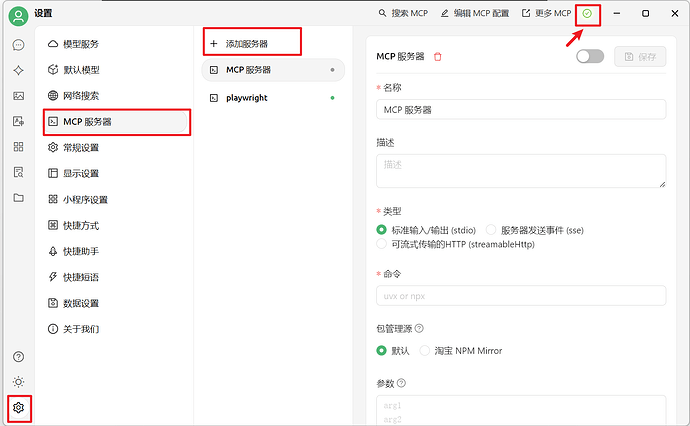The width and height of the screenshot is (690, 426).
Task: Select the MCP 服务器 entry in server list
Action: pos(273,70)
